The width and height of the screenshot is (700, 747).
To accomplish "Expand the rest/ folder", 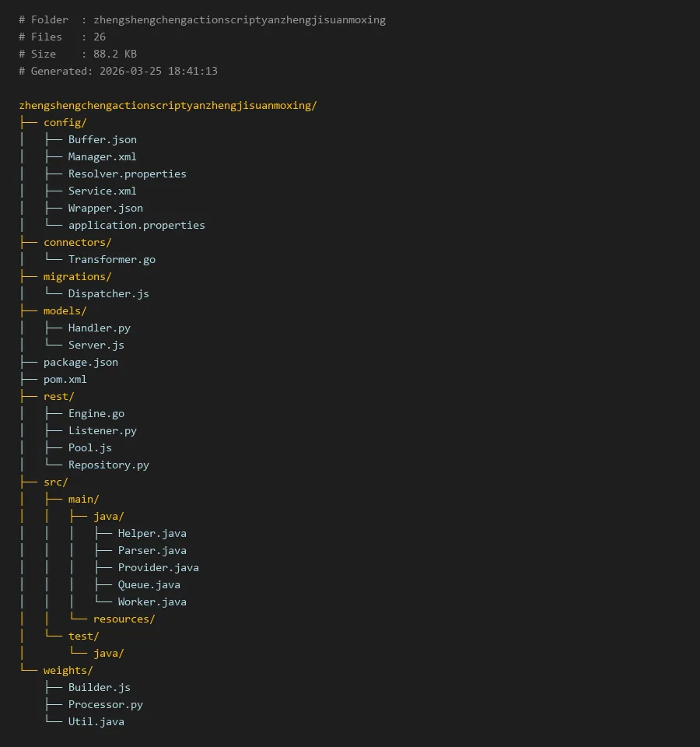I will tap(58, 396).
